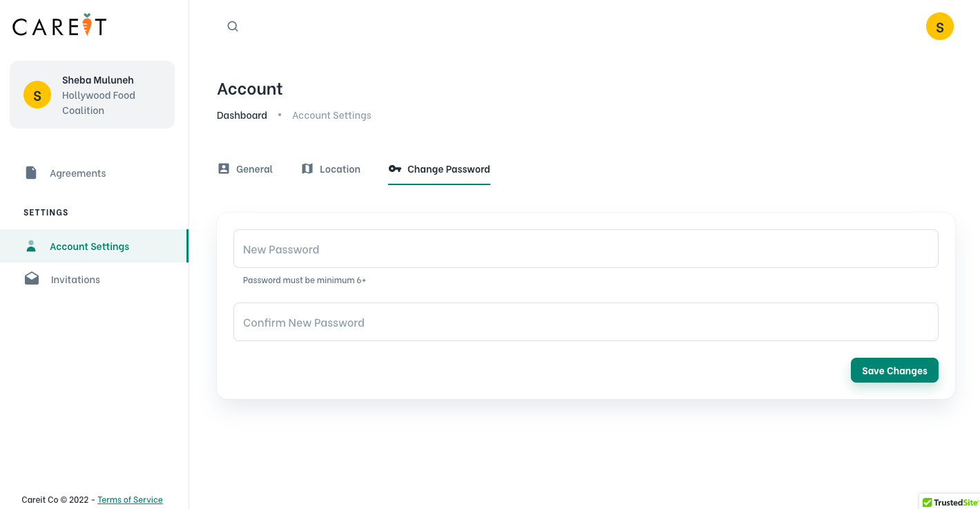
Task: Click the search magnifier icon
Action: click(x=233, y=26)
